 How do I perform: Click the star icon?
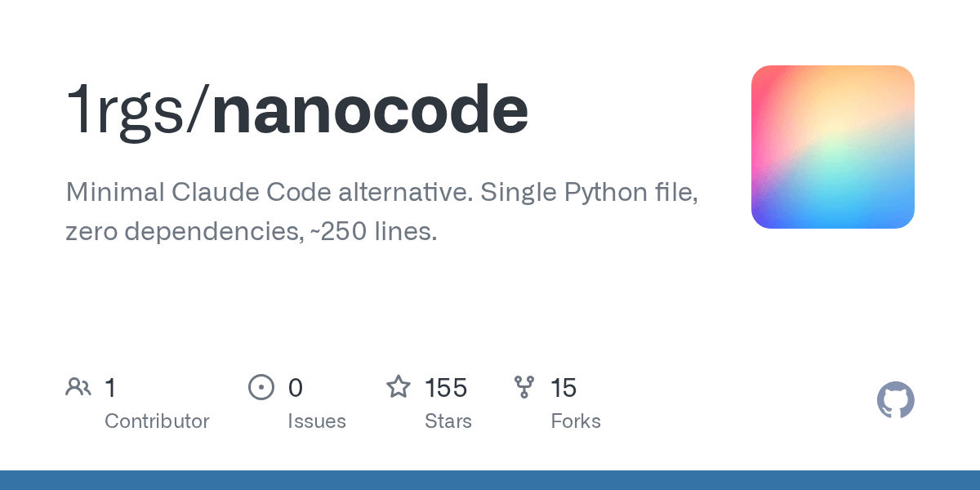tap(398, 387)
